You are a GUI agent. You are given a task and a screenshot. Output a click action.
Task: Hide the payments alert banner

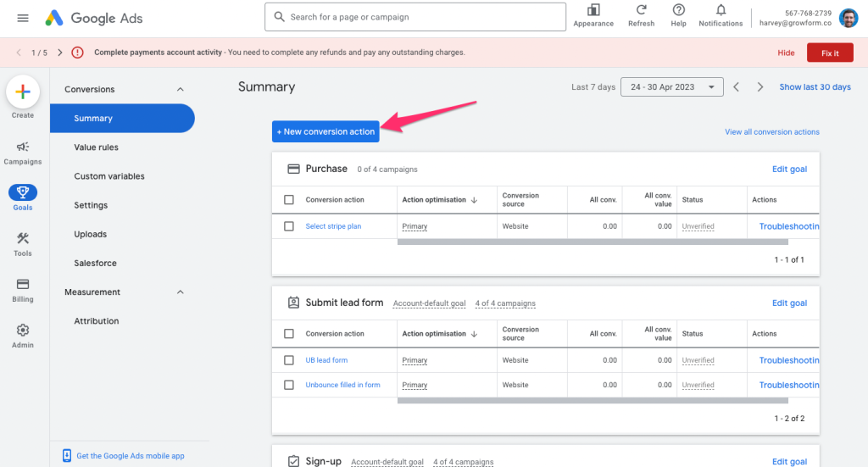click(786, 53)
